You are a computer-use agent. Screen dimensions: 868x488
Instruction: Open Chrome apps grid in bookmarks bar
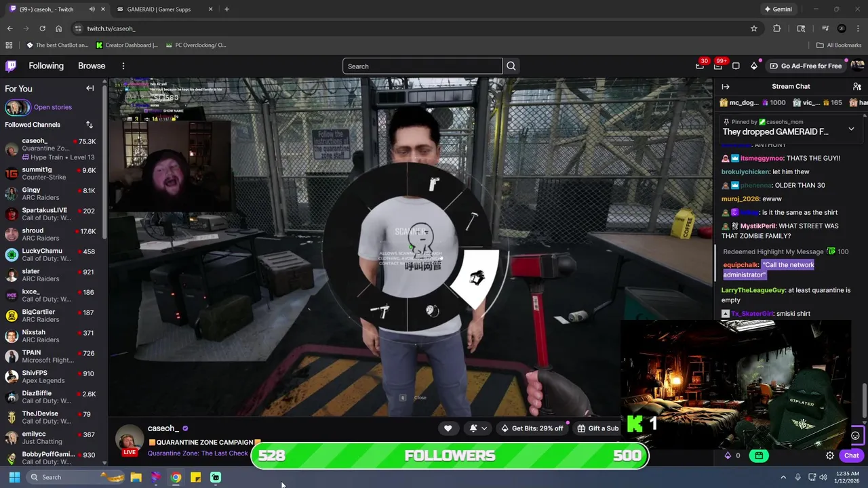9,45
